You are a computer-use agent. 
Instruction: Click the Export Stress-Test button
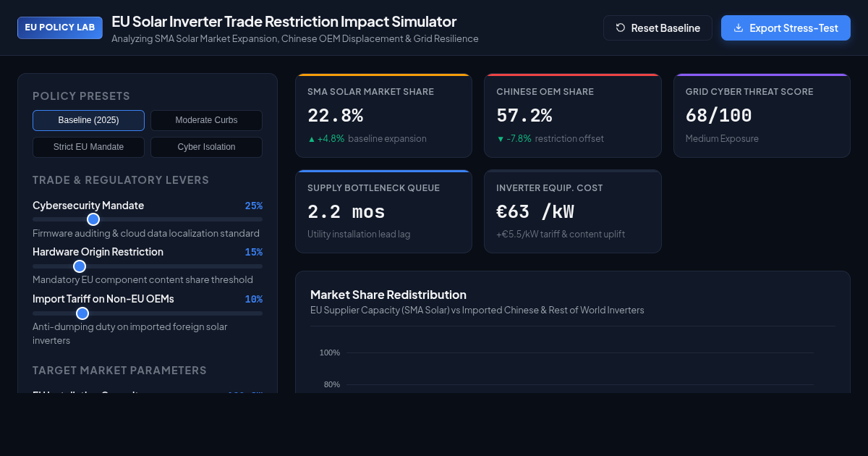click(786, 28)
